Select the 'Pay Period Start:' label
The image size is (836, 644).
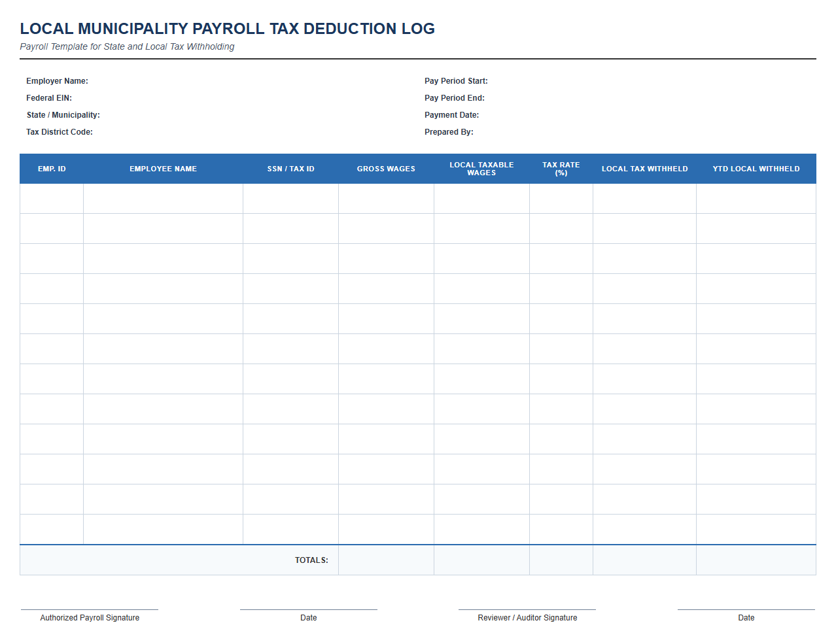[456, 81]
